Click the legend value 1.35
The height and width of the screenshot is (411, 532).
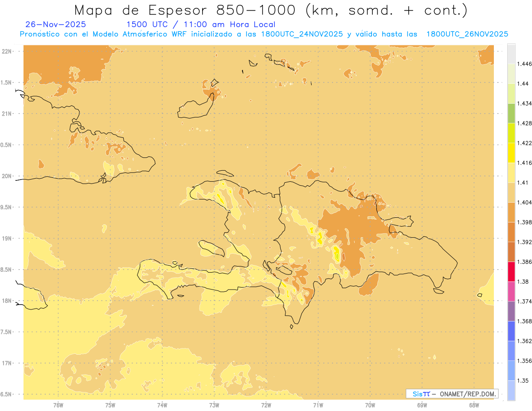click(524, 380)
